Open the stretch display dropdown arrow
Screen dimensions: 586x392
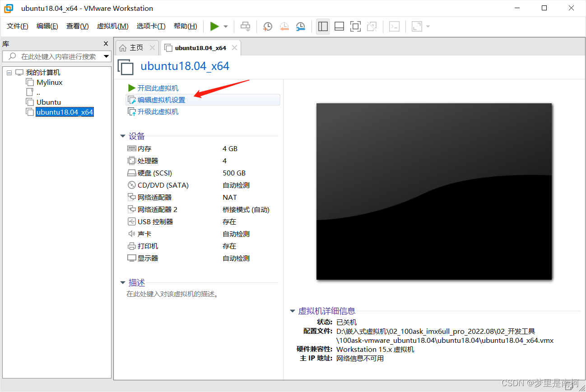pyautogui.click(x=428, y=27)
